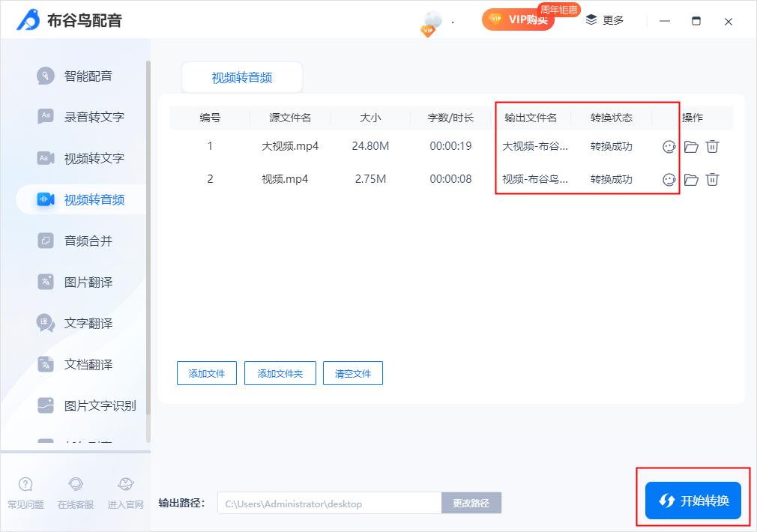Click the smiley status icon for 大视频.mp4
This screenshot has height=532, width=757.
coord(669,147)
